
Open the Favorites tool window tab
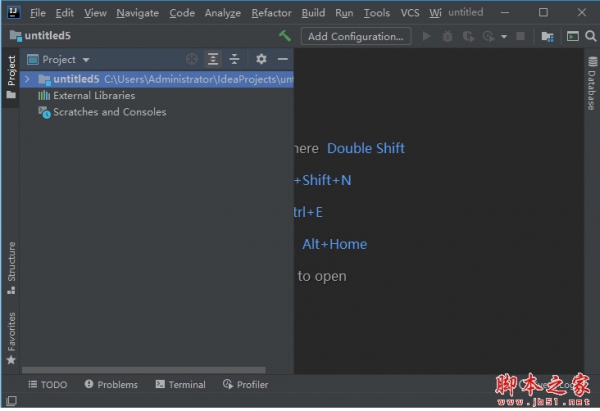pyautogui.click(x=11, y=338)
